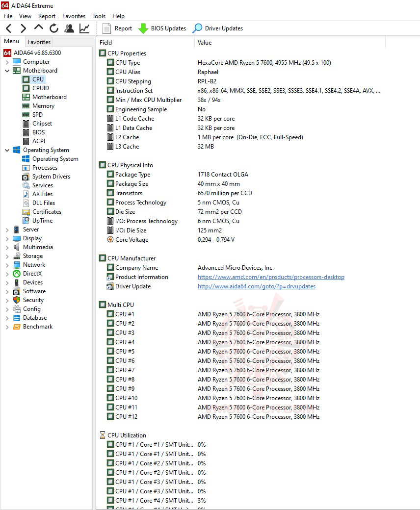The height and width of the screenshot is (510, 420).
Task: Expand the Benchmark node
Action: point(7,327)
